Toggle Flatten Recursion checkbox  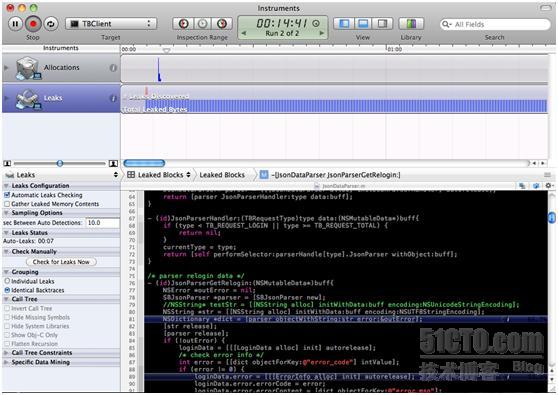pos(7,344)
